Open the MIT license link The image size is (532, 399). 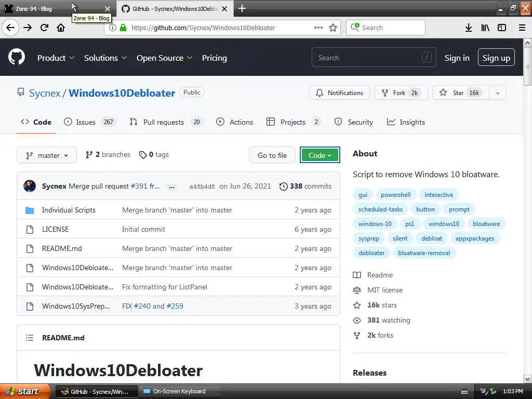point(385,290)
